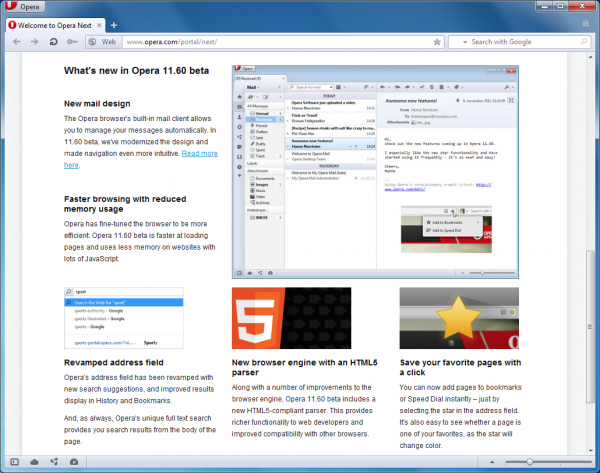Open the search engine dropdown arrow

tap(465, 42)
